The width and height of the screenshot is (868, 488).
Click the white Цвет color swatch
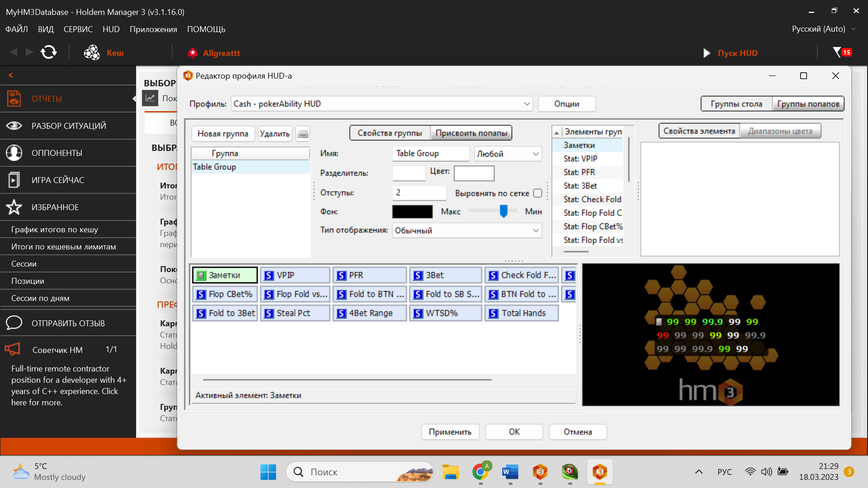click(x=474, y=173)
